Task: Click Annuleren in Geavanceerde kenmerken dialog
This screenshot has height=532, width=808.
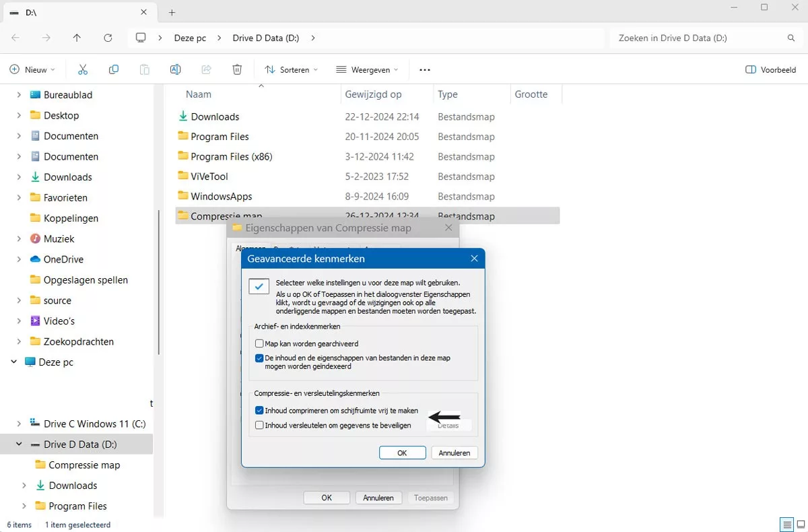Action: click(x=454, y=453)
